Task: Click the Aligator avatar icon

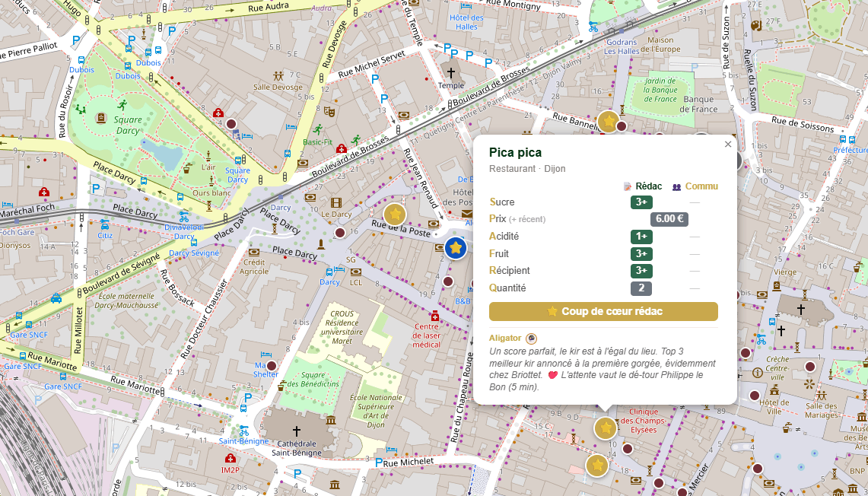Action: (531, 339)
